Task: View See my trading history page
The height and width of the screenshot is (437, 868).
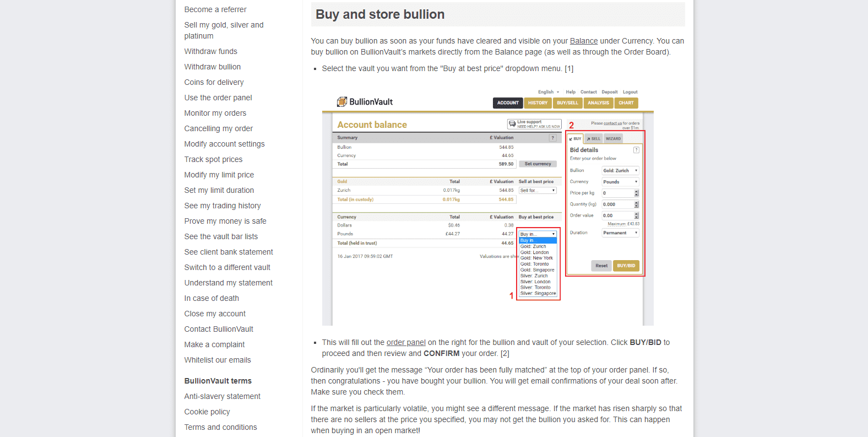Action: click(223, 206)
